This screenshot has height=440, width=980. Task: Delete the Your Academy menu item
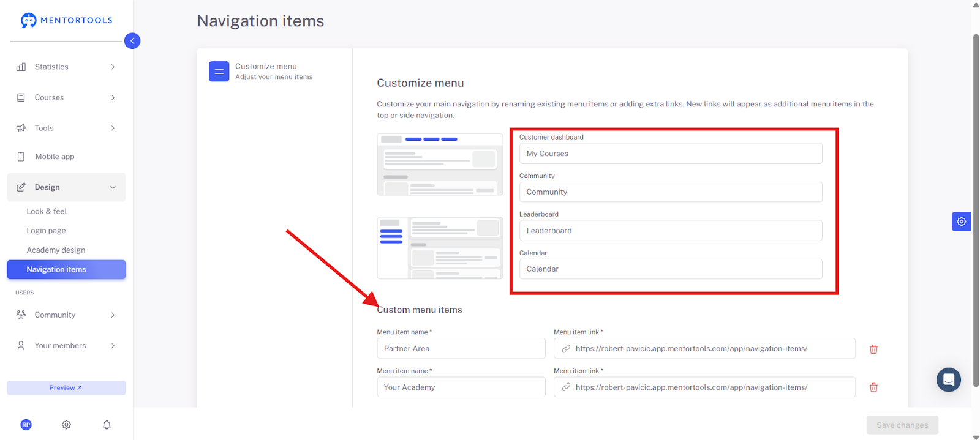(x=873, y=387)
